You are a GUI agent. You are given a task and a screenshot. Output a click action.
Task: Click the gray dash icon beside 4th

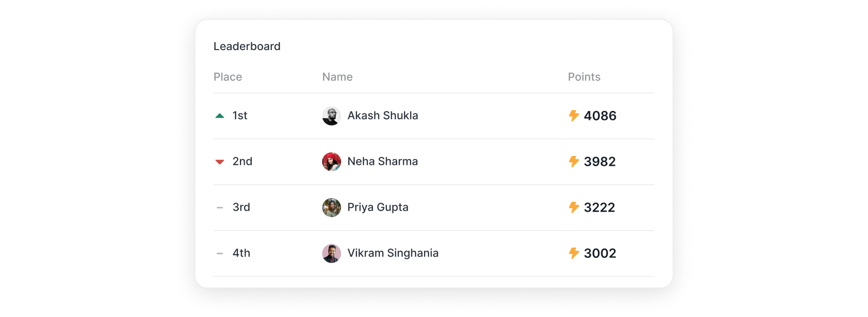point(220,253)
